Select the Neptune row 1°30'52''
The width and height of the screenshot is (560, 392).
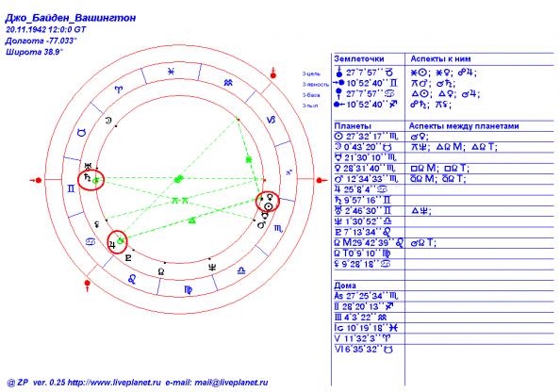point(443,221)
